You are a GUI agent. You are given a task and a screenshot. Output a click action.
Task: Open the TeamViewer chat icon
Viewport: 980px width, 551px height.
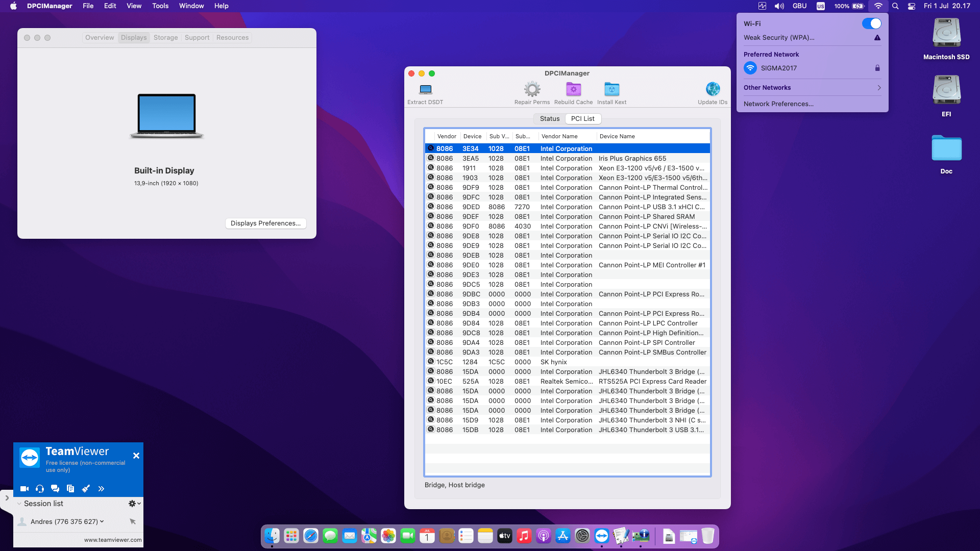point(55,489)
